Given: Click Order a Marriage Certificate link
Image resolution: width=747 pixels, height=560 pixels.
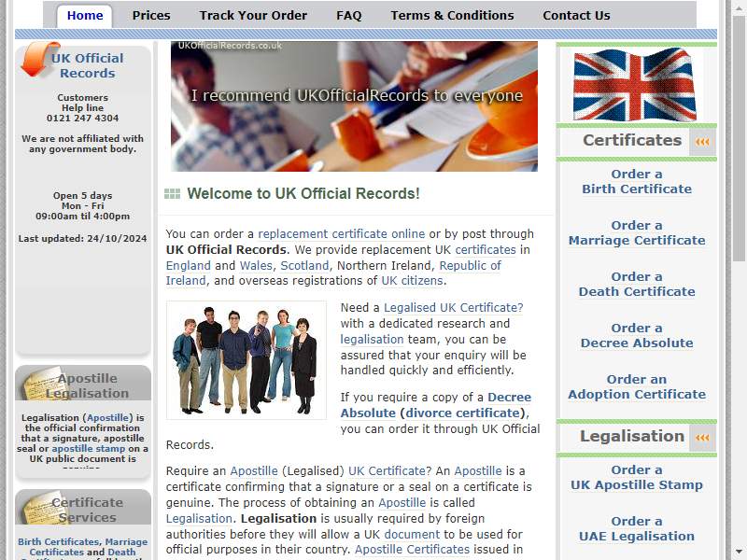Looking at the screenshot, I should [x=637, y=232].
